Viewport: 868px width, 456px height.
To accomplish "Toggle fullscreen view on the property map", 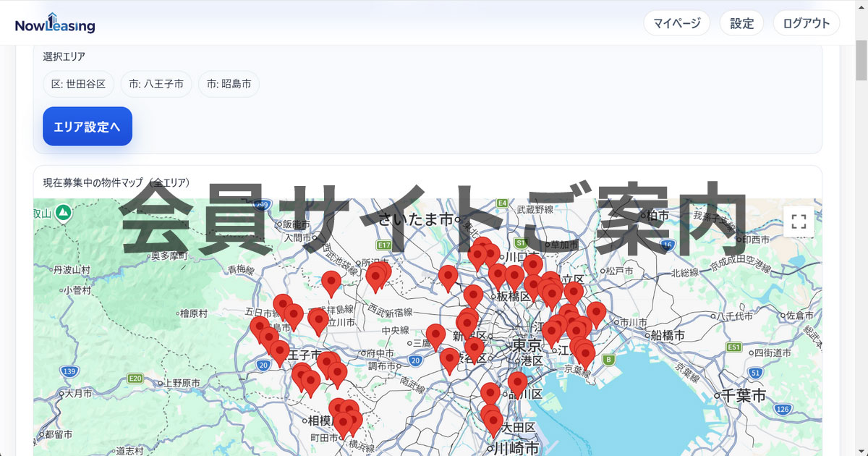I will click(x=799, y=221).
